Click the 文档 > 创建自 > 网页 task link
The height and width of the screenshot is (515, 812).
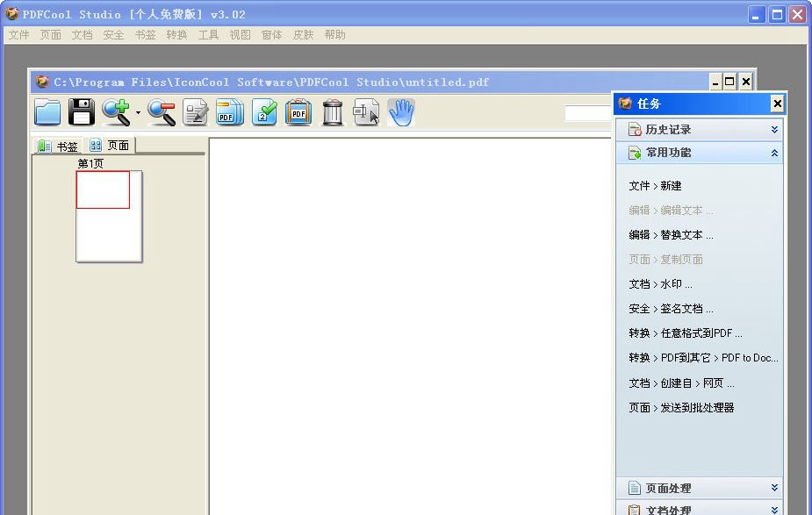click(x=681, y=383)
